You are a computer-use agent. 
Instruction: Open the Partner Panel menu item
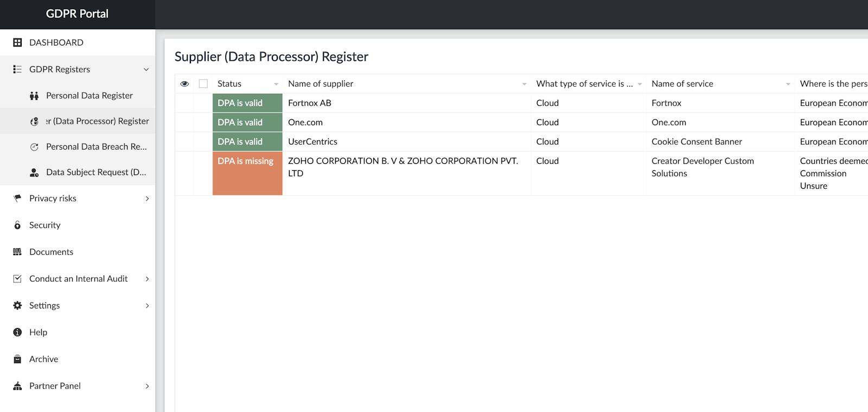pyautogui.click(x=55, y=386)
